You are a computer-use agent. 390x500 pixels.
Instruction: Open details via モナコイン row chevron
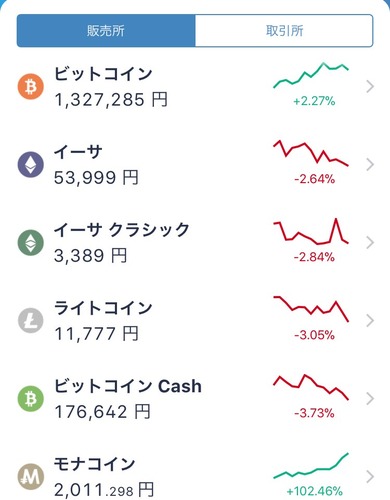[370, 477]
